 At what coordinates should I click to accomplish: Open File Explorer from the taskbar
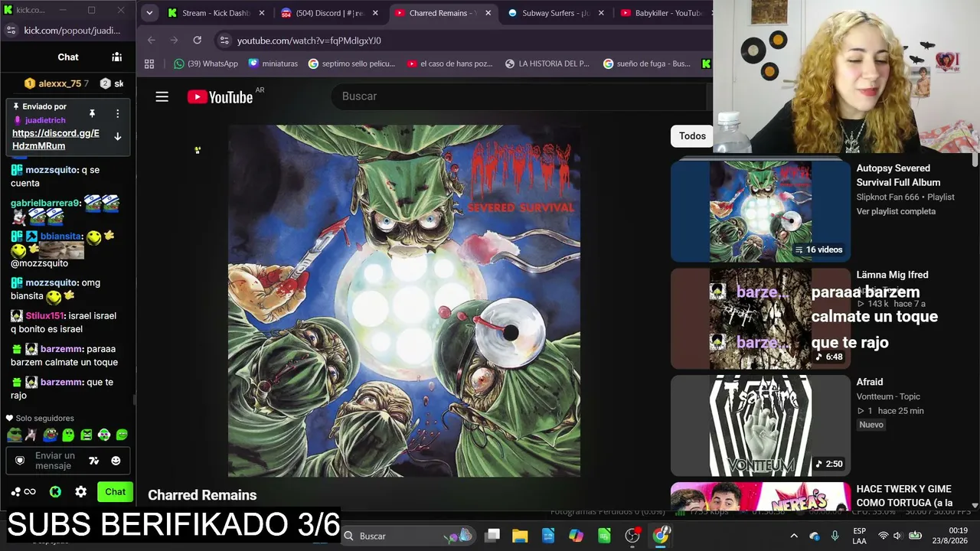tap(520, 536)
